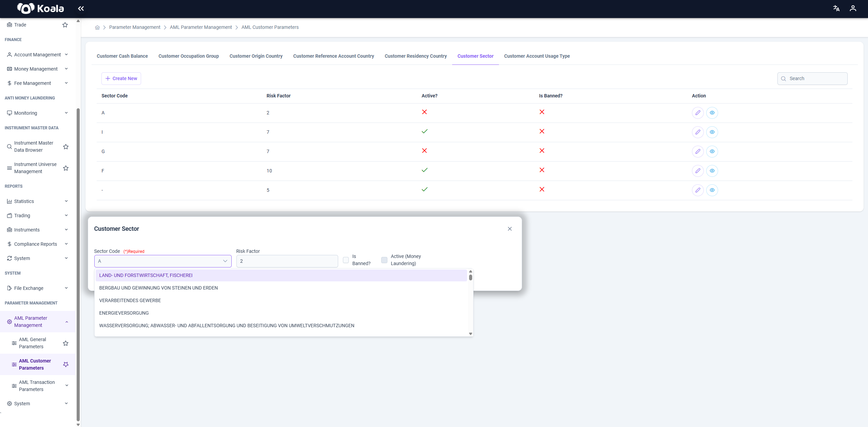Edit the dash sector row pencil icon
The width and height of the screenshot is (868, 427).
click(x=698, y=190)
